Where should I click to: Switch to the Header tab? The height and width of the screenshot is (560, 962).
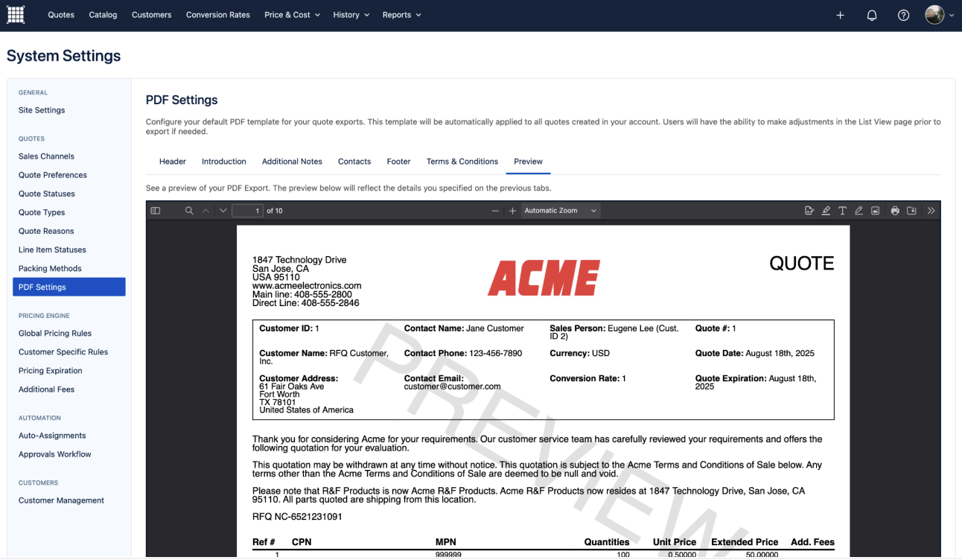tap(173, 162)
